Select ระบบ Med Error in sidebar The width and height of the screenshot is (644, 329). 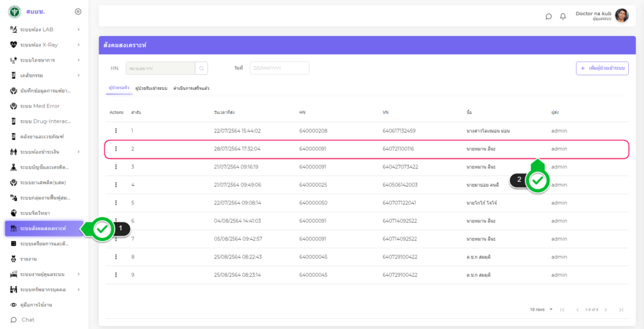(40, 106)
